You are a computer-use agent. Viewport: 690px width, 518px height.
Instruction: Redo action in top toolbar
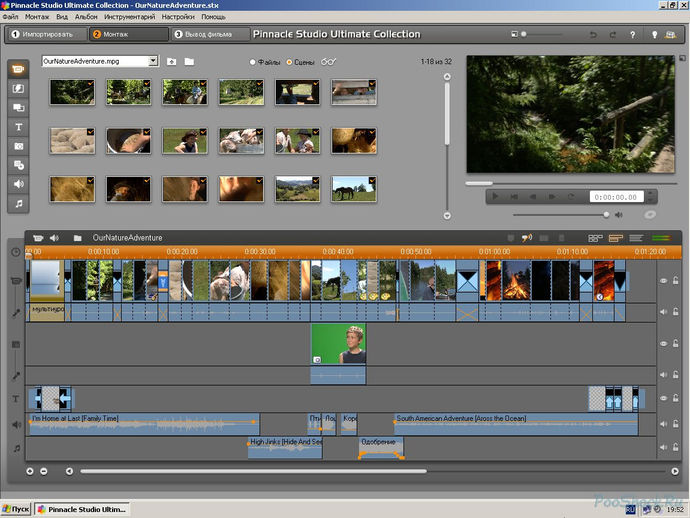pos(613,34)
